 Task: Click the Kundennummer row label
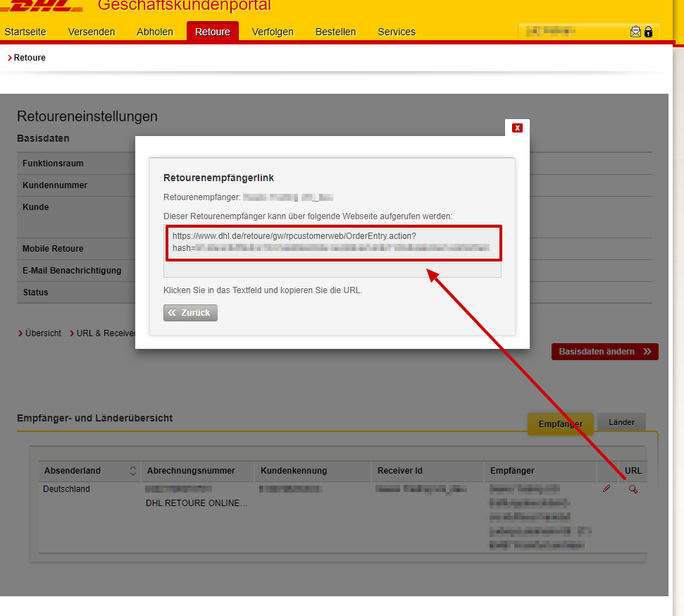click(x=55, y=185)
